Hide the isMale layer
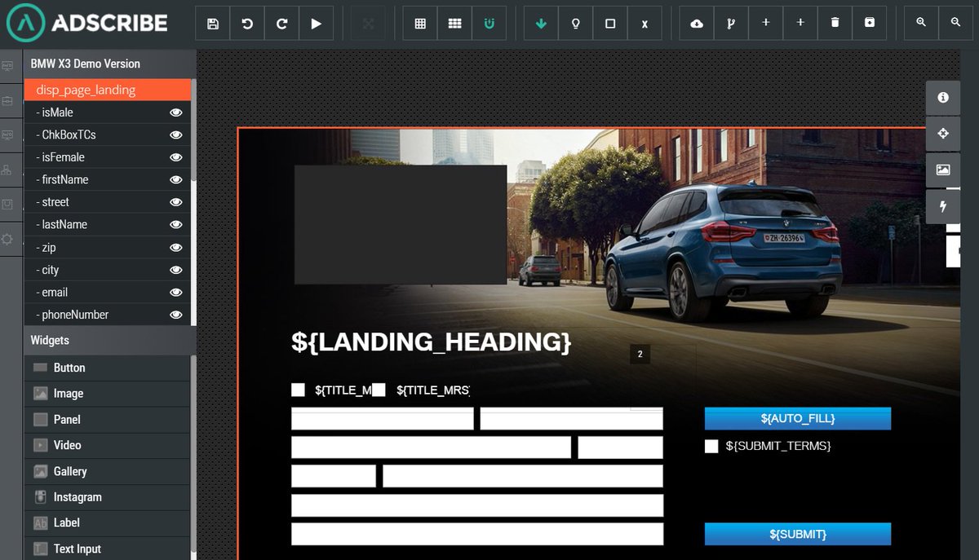This screenshot has height=560, width=979. pos(175,112)
